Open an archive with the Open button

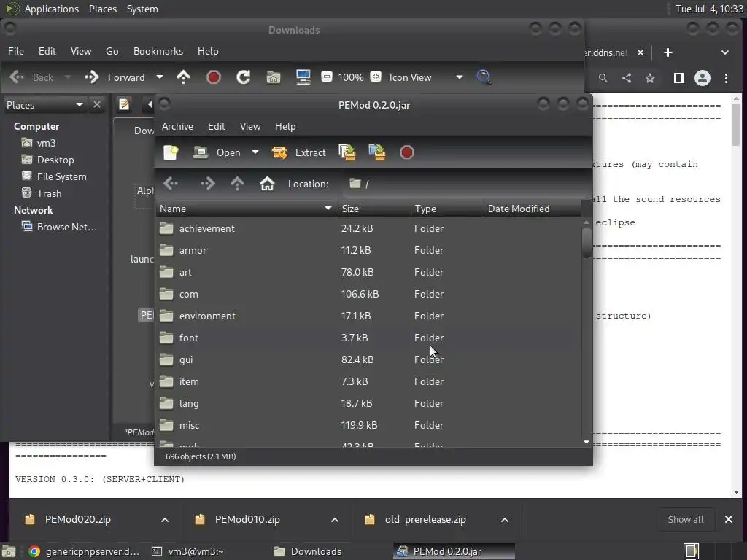pos(217,152)
